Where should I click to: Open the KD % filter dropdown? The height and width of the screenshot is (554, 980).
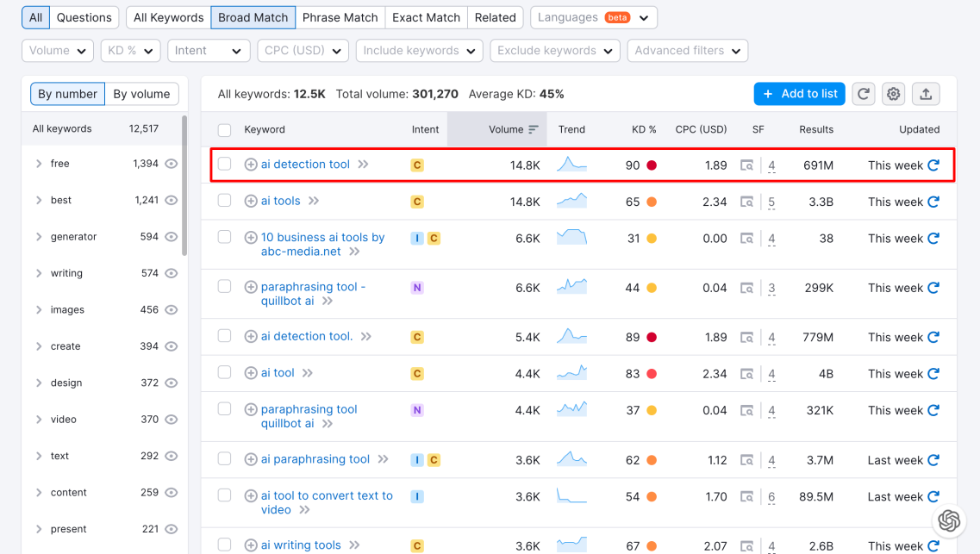tap(130, 51)
